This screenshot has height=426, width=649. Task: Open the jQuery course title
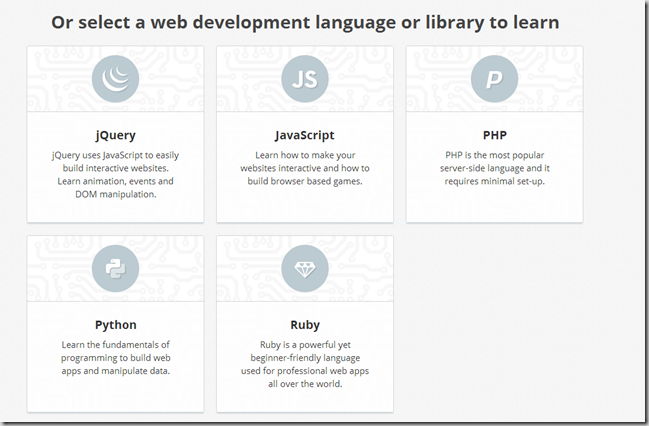pyautogui.click(x=115, y=135)
